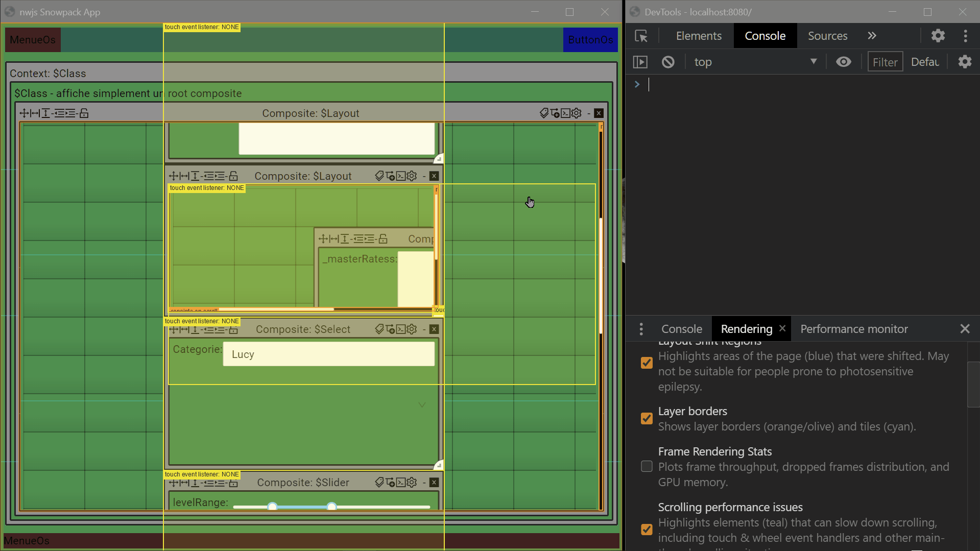The height and width of the screenshot is (551, 980).
Task: Close the outer Composite $Layout panel
Action: pos(599,113)
